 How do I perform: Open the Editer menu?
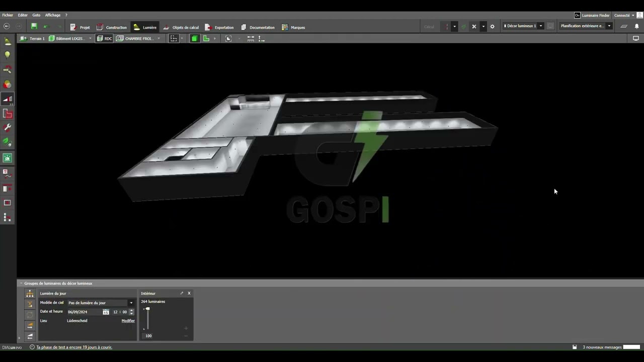pyautogui.click(x=23, y=15)
